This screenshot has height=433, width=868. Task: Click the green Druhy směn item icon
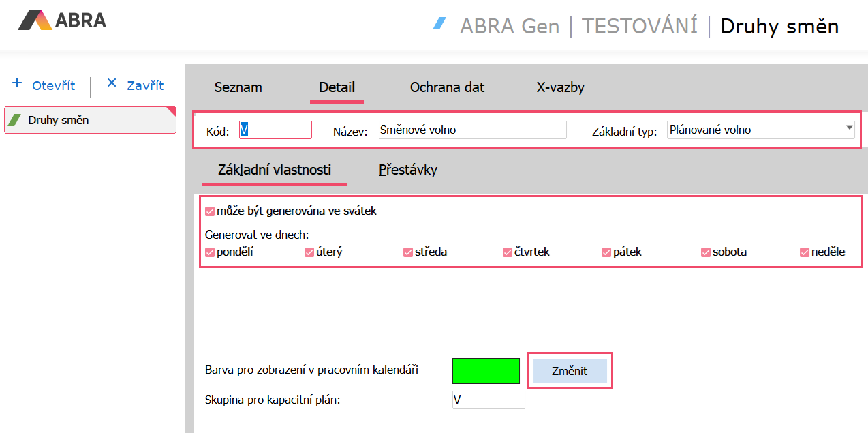tap(14, 120)
